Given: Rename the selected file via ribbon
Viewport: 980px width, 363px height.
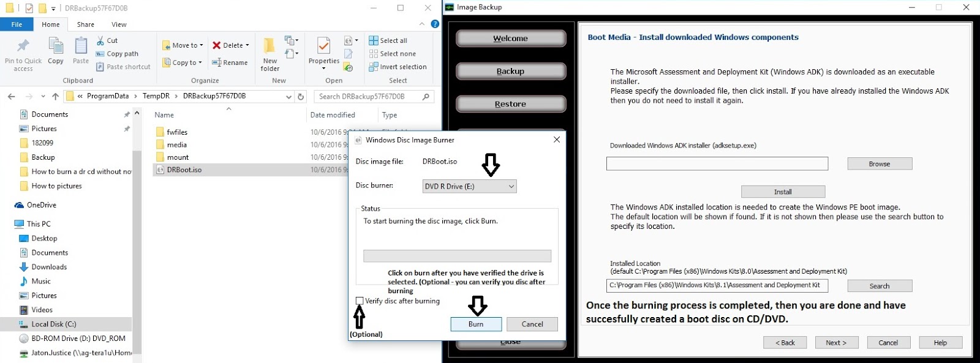Looking at the screenshot, I should 230,62.
